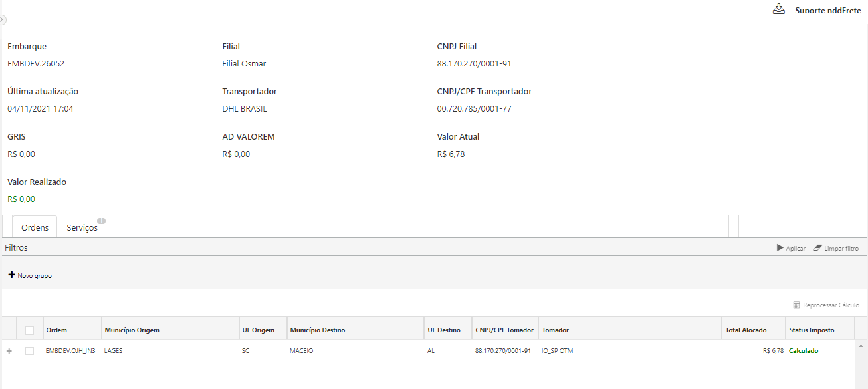Expand the EMBDEV.OJH_IN3 order row
The height and width of the screenshot is (389, 868).
[9, 351]
